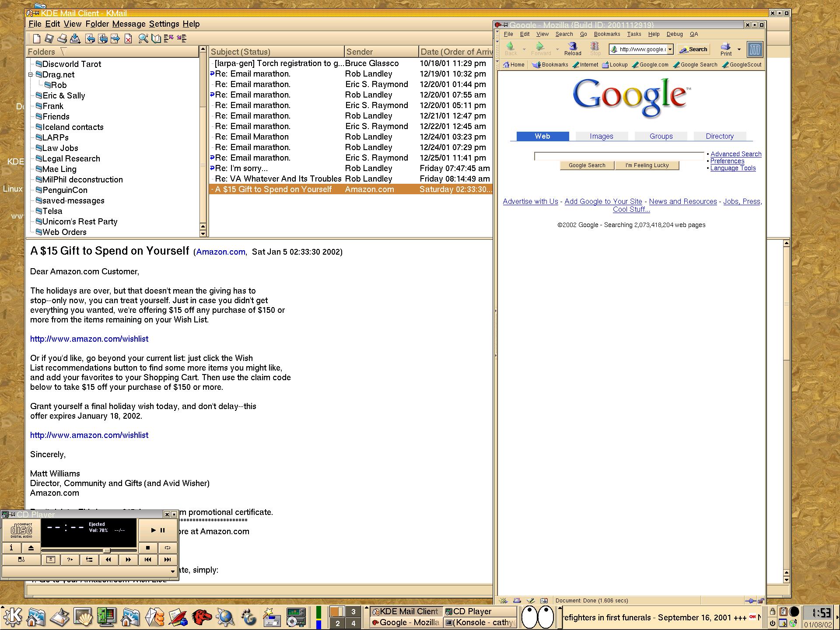The height and width of the screenshot is (630, 840).
Task: Toggle the CD Player loop button
Action: click(x=168, y=547)
